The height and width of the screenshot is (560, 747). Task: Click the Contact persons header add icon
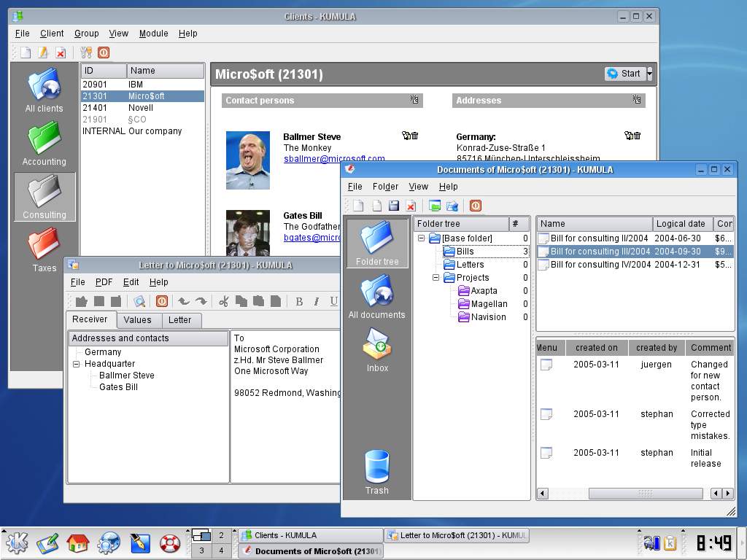414,99
